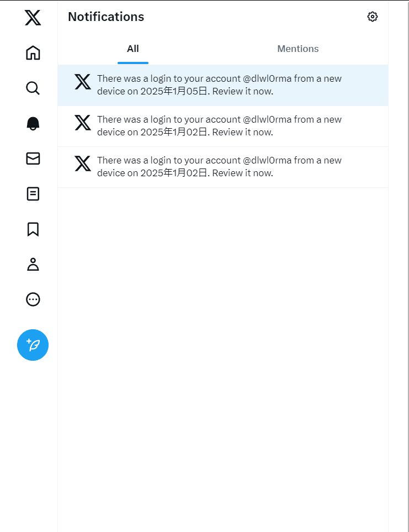Click the Notifications page heading
This screenshot has height=532, width=409.
pyautogui.click(x=106, y=17)
